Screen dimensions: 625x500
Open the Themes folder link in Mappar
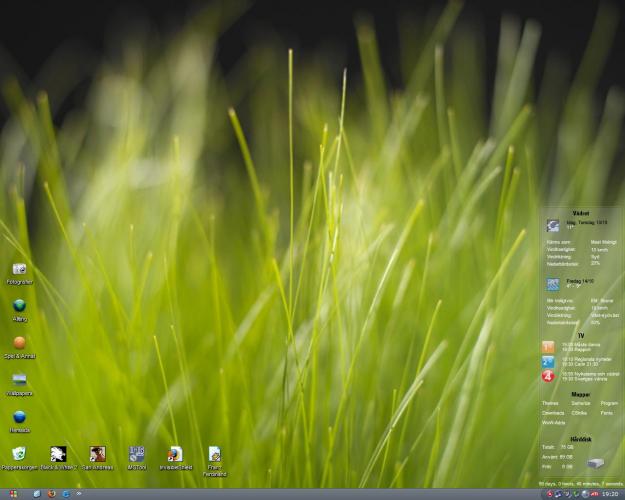point(550,403)
